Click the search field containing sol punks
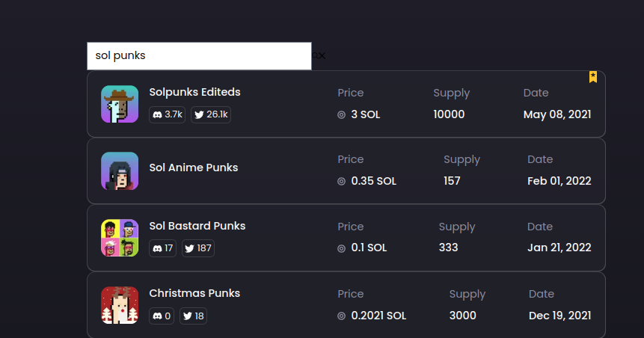 199,56
